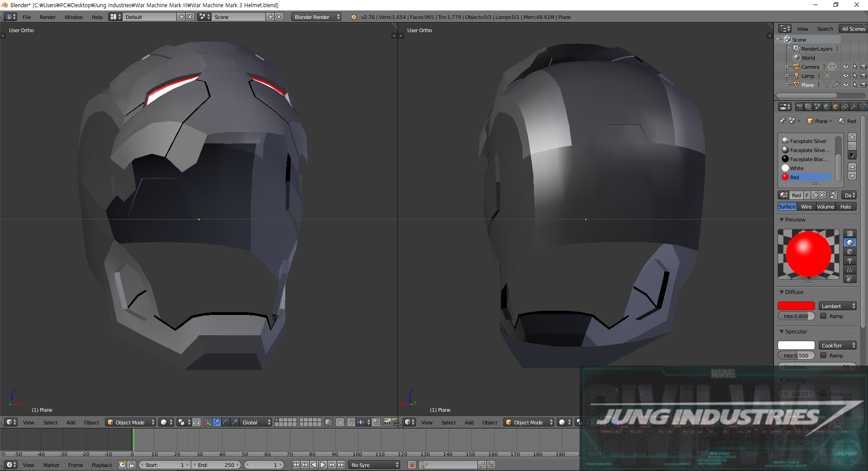
Task: Remove the selected material slot minus button
Action: click(x=852, y=146)
